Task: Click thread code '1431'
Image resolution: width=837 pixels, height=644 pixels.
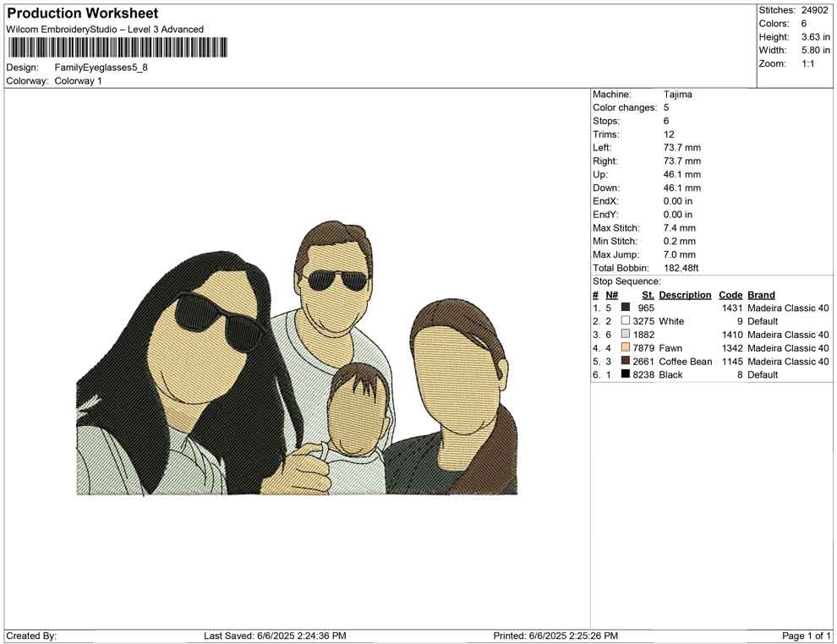Action: pyautogui.click(x=732, y=308)
